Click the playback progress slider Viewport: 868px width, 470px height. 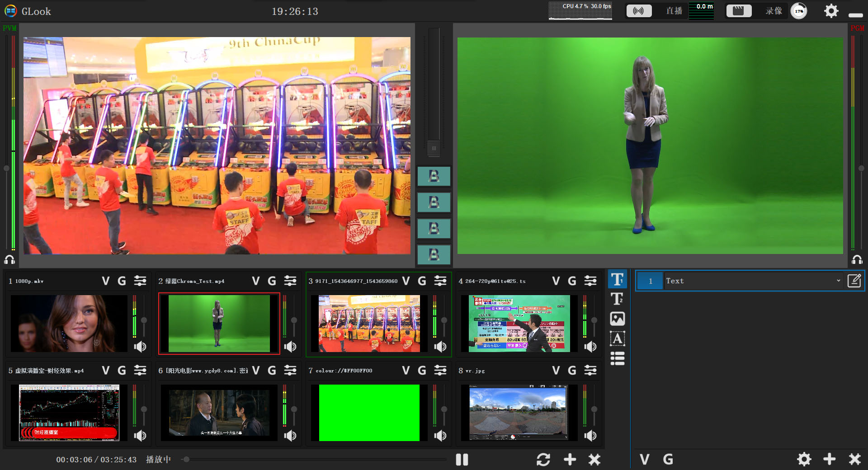(x=315, y=460)
